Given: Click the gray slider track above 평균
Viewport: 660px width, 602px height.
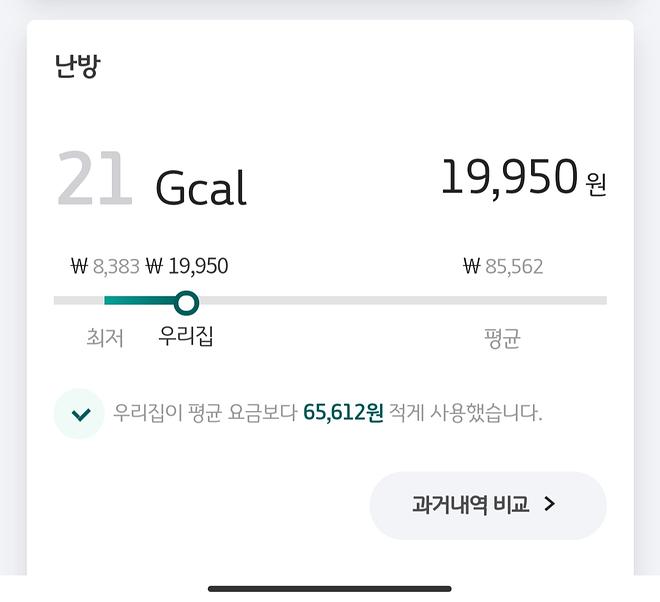Looking at the screenshot, I should coord(503,301).
